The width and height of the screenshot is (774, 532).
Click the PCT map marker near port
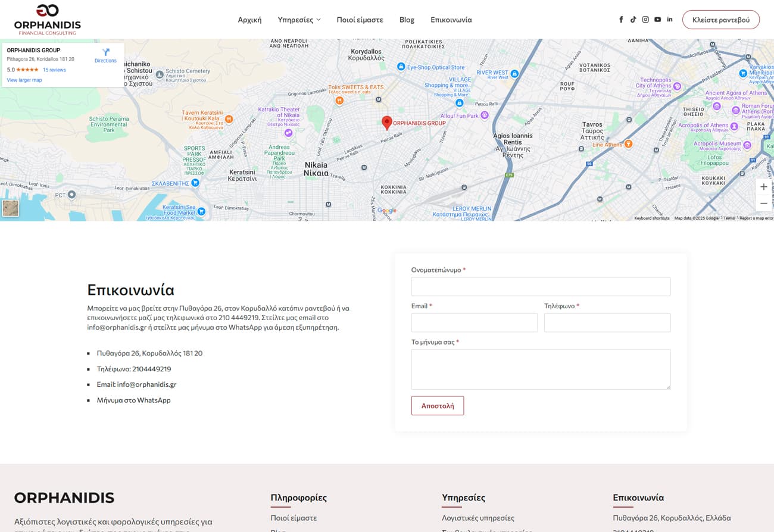click(x=72, y=195)
